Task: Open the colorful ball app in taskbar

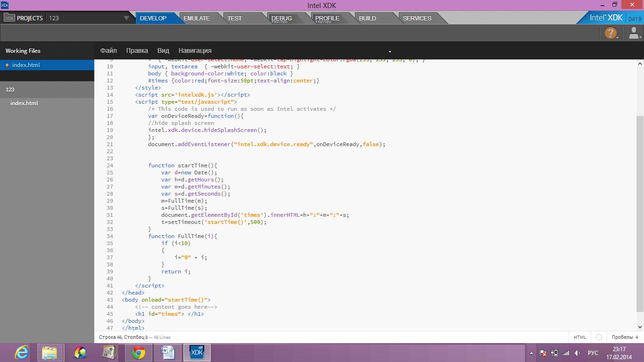Action: click(x=80, y=353)
